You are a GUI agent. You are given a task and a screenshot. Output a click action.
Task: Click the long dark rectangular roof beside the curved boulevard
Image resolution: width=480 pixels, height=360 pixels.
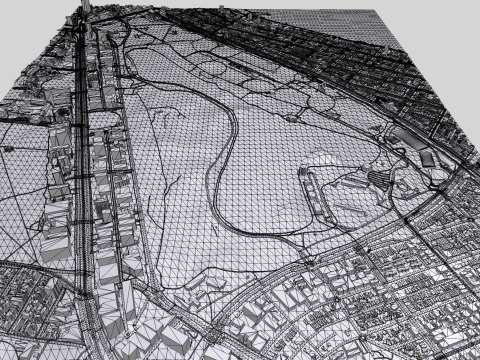[411, 139]
